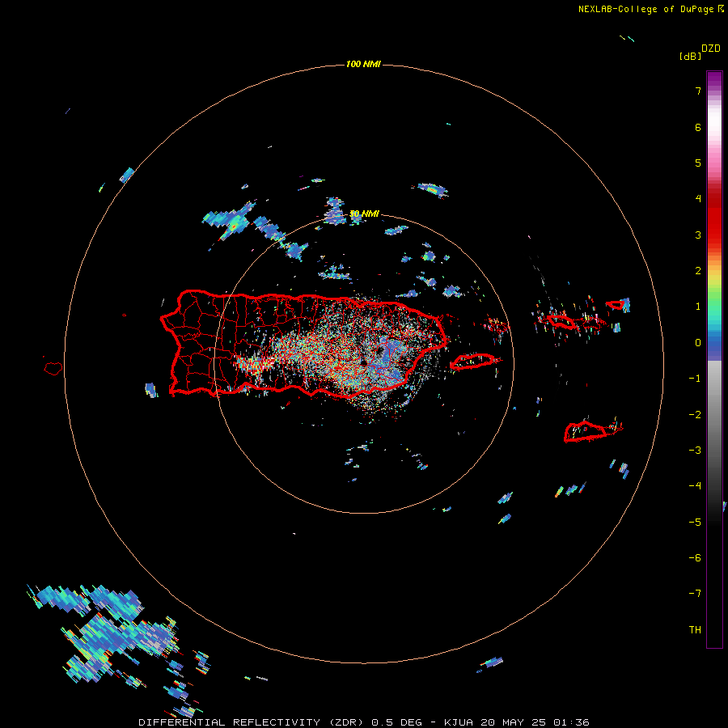Click the [dB] unit label
Image resolution: width=728 pixels, height=728 pixels.
690,56
